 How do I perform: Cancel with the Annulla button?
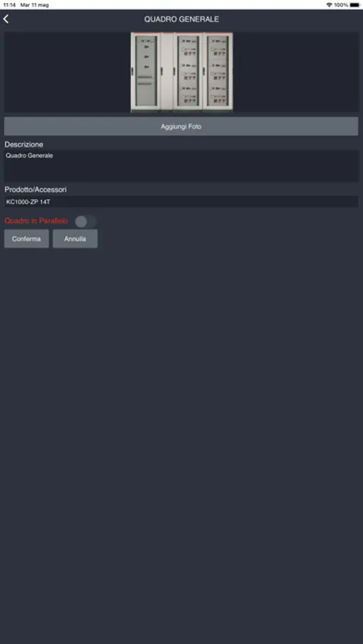point(75,238)
